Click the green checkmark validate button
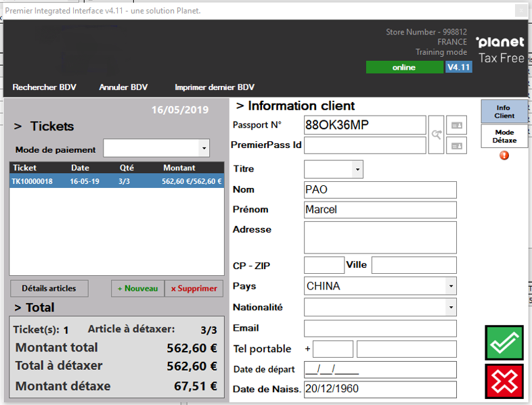The width and height of the screenshot is (532, 405). point(504,343)
